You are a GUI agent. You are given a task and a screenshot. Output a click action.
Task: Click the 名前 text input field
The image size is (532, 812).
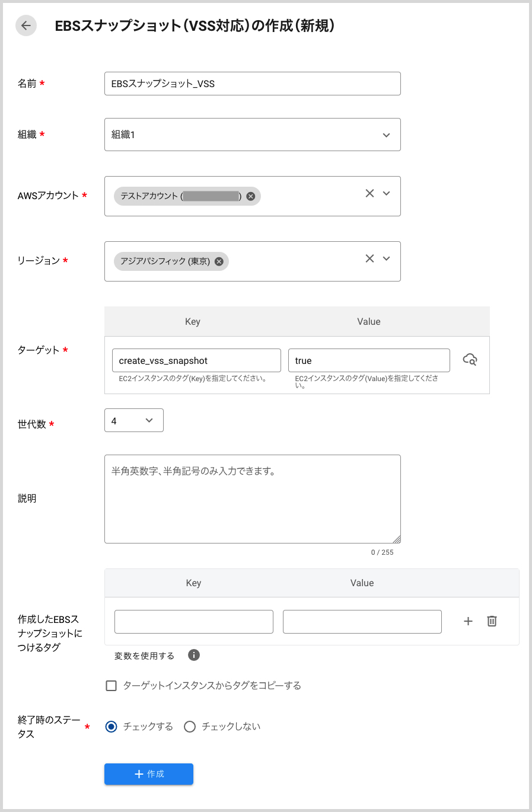[252, 84]
